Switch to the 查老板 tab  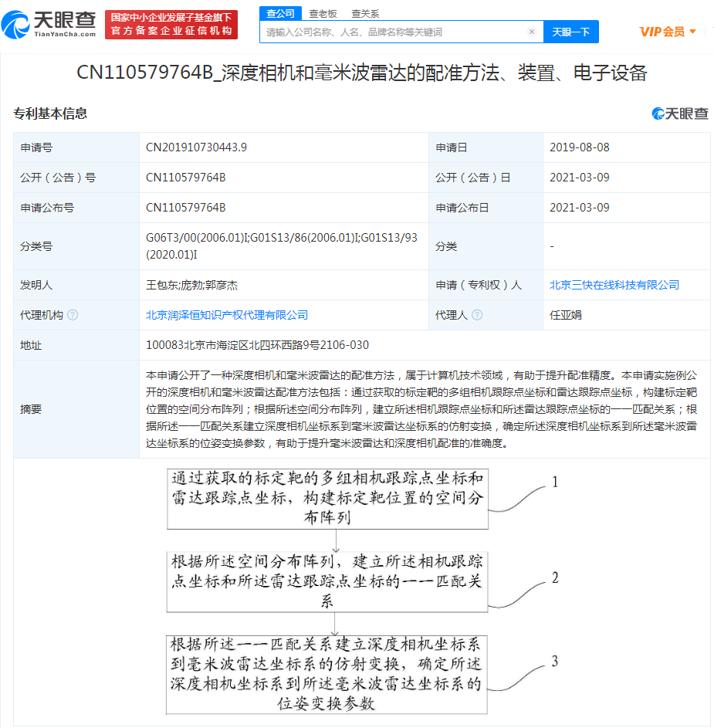[323, 13]
